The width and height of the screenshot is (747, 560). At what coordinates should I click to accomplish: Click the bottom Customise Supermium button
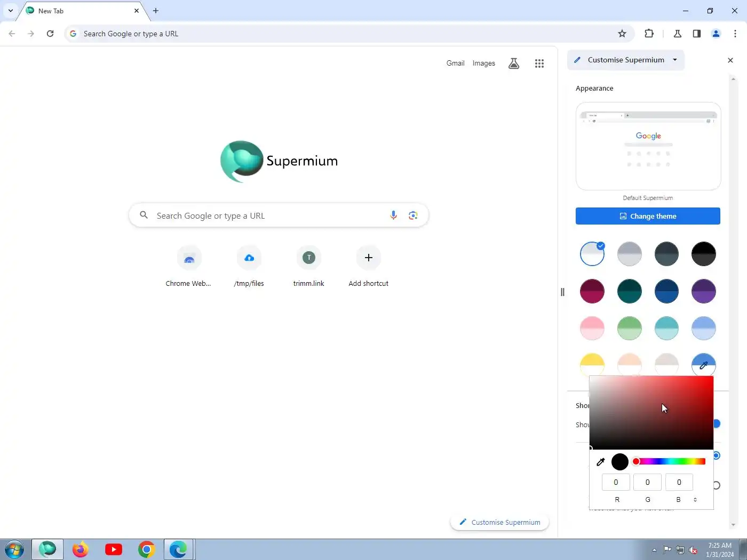point(499,522)
